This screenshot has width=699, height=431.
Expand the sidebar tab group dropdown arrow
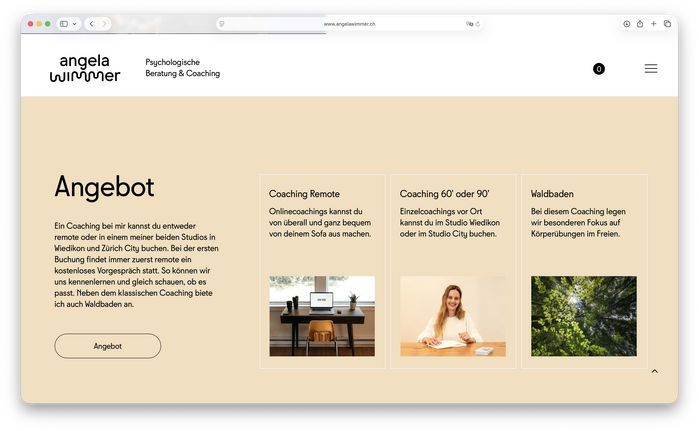(x=74, y=24)
